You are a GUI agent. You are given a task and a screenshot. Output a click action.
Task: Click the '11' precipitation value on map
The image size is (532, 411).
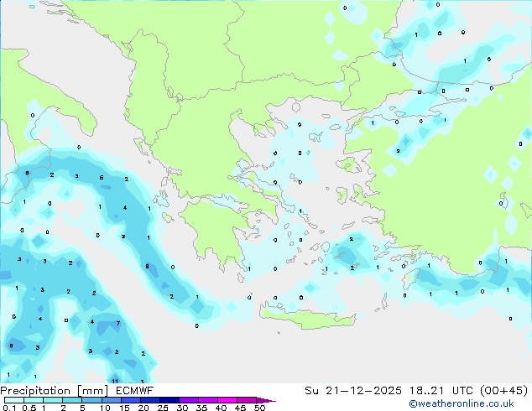point(115,381)
